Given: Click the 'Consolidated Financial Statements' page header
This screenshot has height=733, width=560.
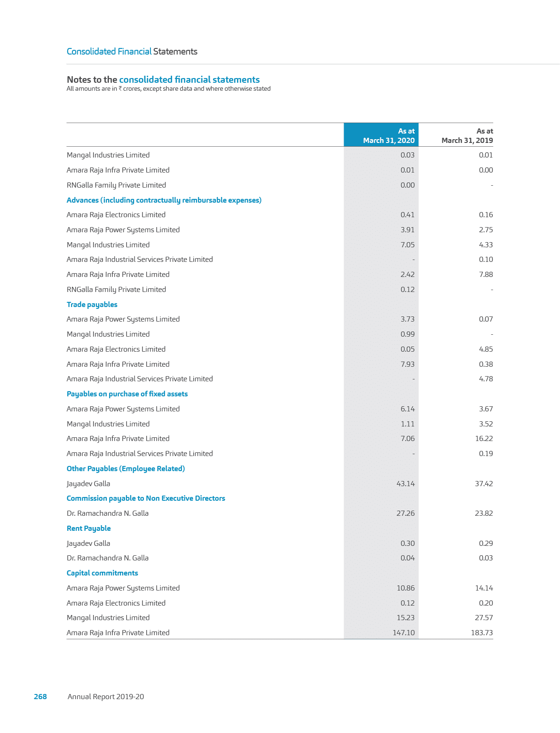Looking at the screenshot, I should [132, 51].
